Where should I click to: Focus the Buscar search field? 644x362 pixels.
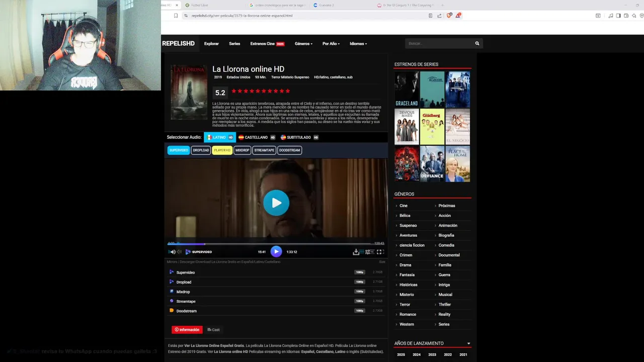coord(439,43)
